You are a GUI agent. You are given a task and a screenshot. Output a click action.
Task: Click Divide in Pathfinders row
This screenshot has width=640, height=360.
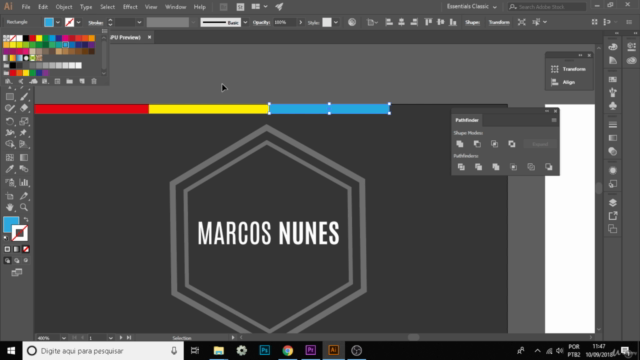[x=461, y=167]
